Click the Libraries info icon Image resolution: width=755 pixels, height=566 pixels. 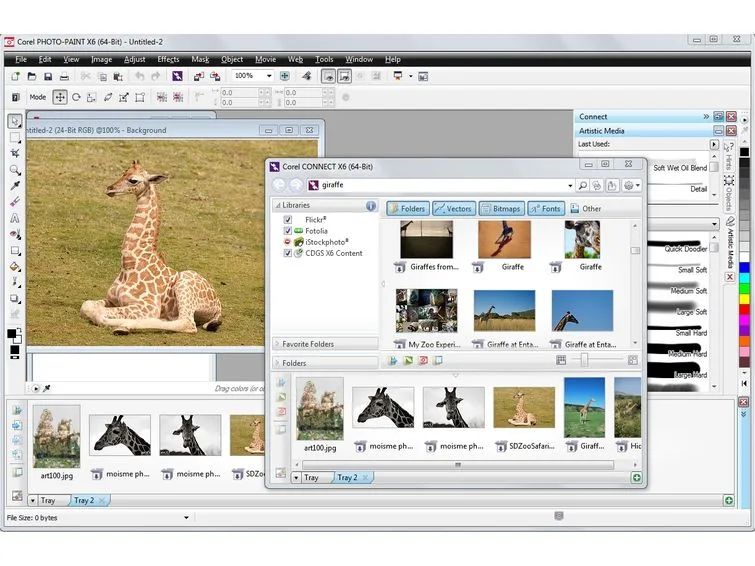(370, 206)
